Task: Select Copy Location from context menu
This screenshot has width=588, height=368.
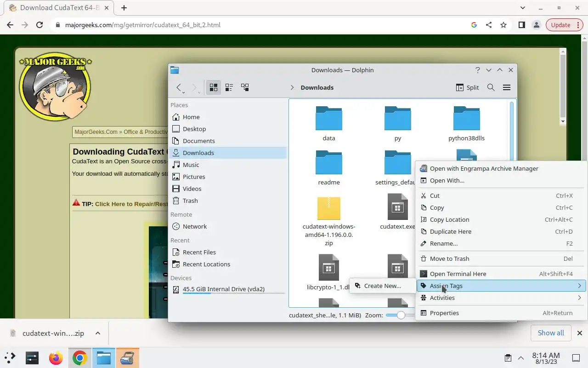Action: pos(501,219)
